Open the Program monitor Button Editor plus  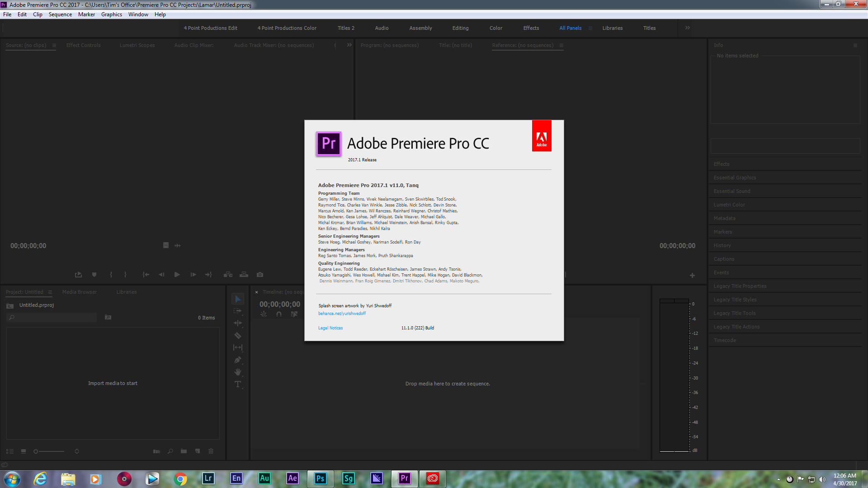click(692, 275)
